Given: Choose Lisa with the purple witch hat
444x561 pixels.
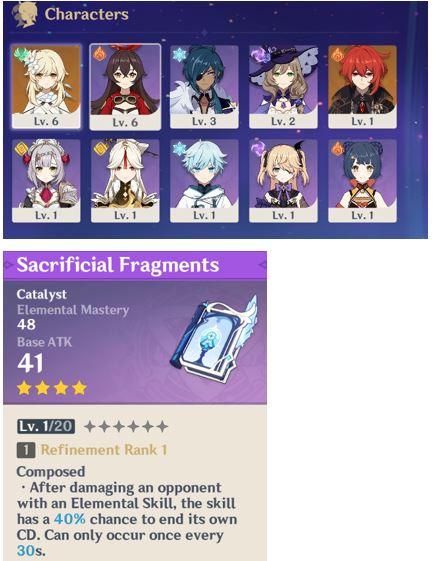Looking at the screenshot, I should [283, 87].
